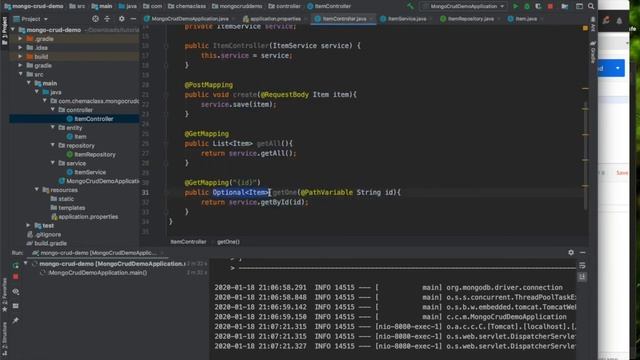The image size is (640, 360).
Task: Click yellow warning indicator atop editor scrollbar
Action: [x=585, y=28]
